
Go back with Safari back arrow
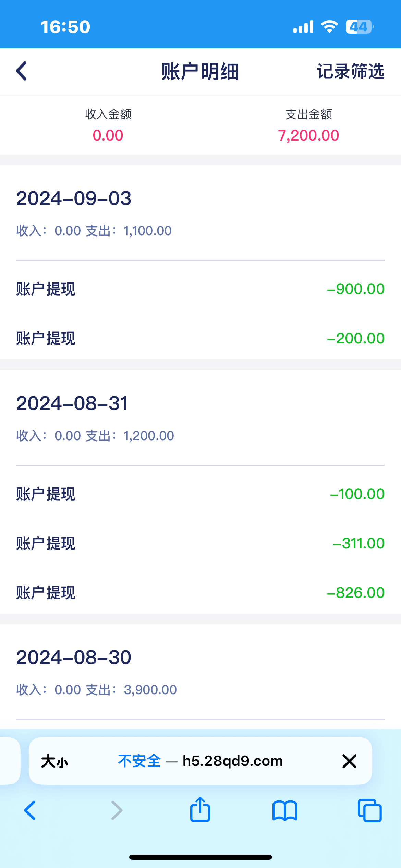tap(30, 810)
